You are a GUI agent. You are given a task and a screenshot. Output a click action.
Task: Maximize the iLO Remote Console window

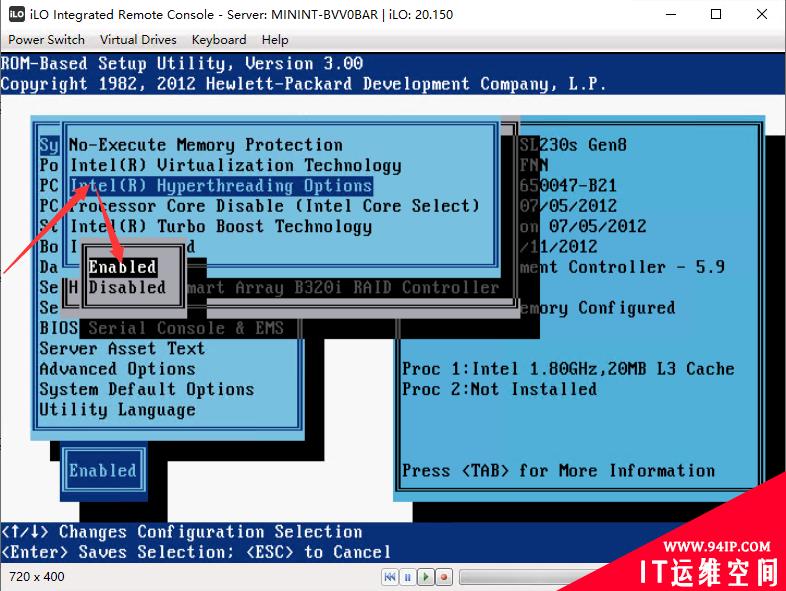pos(716,14)
